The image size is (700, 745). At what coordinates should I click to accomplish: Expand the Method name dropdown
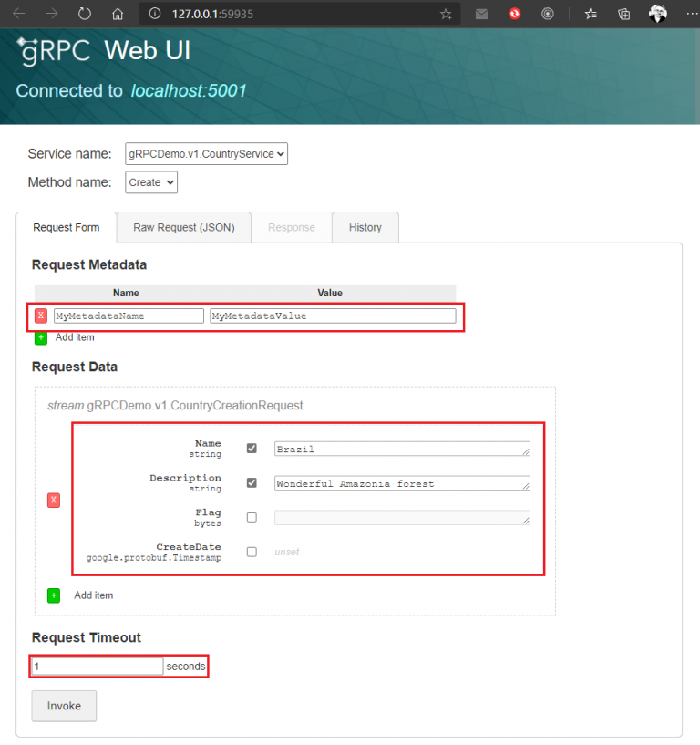(151, 182)
